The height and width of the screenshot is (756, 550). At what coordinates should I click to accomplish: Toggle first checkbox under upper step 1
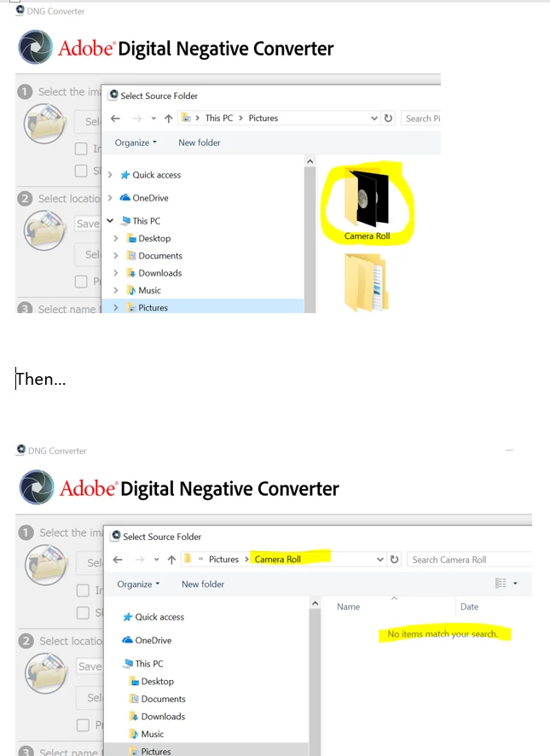[81, 148]
